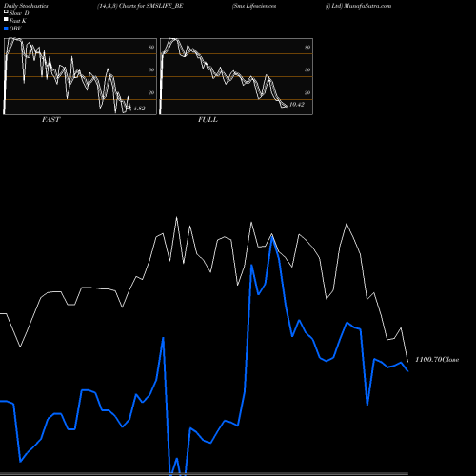The width and height of the screenshot is (476, 476).
Task: Click the 50 level label in FULL chart
Action: (x=307, y=69)
